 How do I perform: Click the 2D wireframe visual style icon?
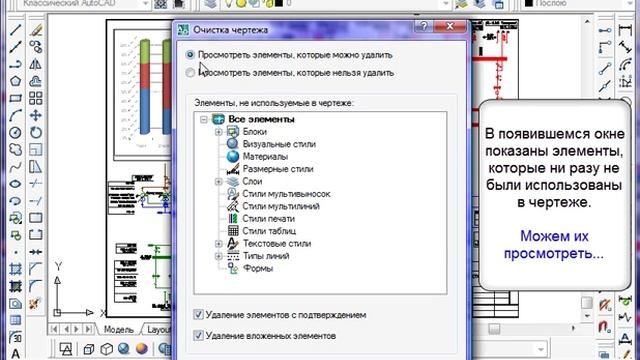point(66,349)
